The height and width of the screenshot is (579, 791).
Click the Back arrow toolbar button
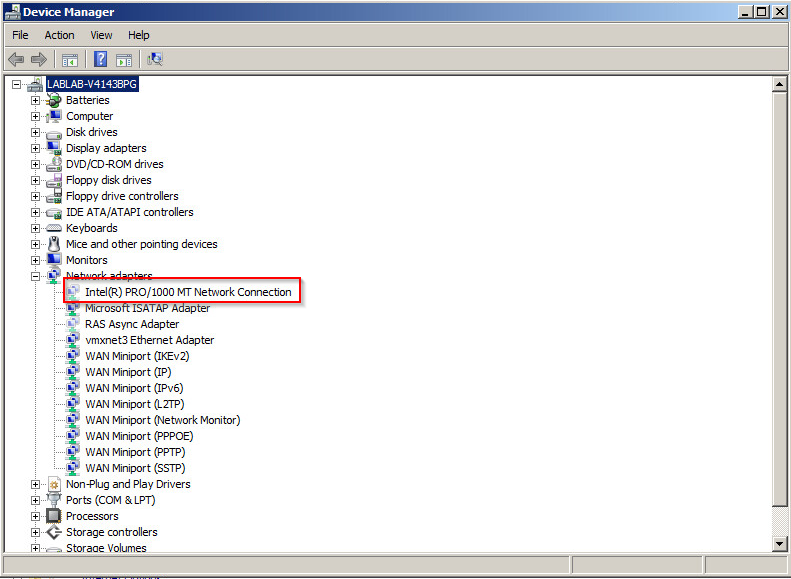pyautogui.click(x=16, y=60)
